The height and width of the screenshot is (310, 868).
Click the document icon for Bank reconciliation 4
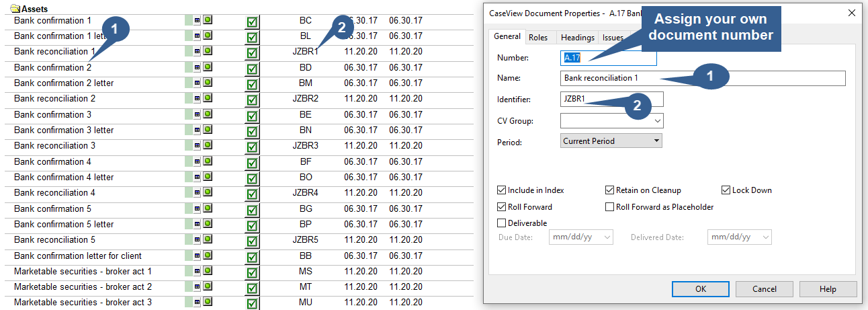pos(198,192)
